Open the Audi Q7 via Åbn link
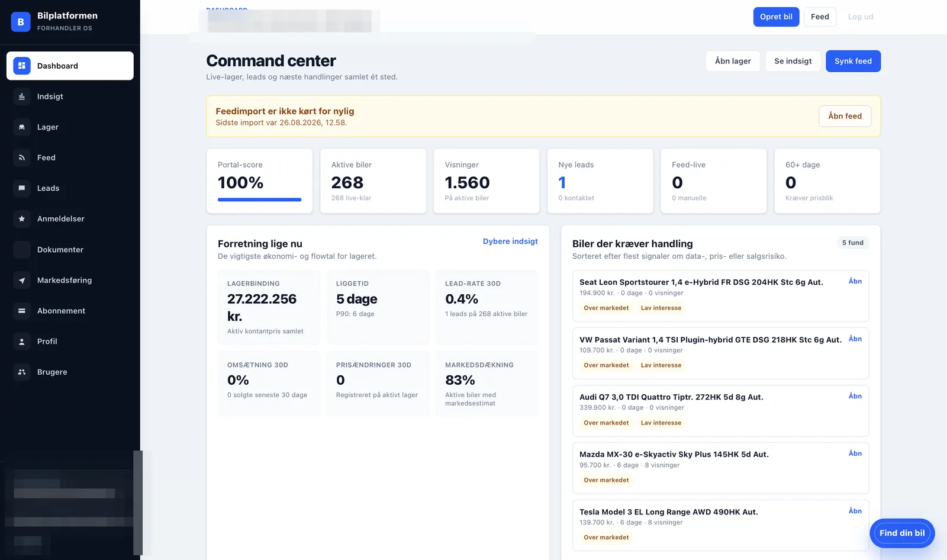 coord(855,396)
